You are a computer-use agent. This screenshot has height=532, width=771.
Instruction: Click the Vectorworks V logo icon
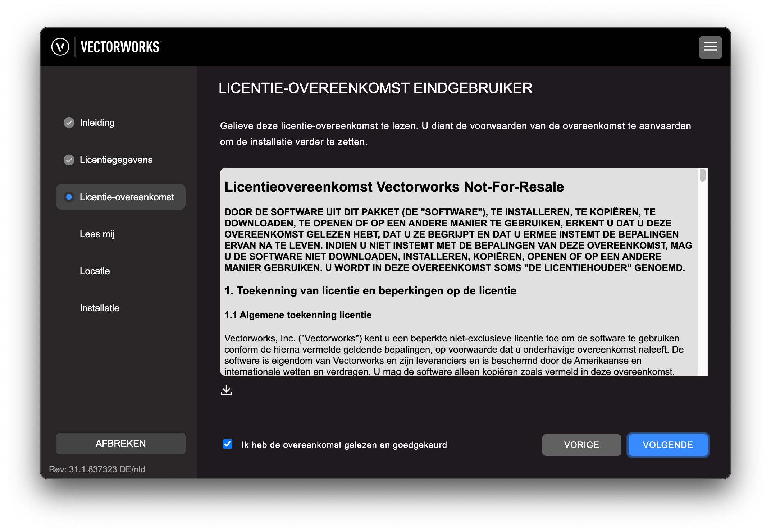pyautogui.click(x=60, y=47)
